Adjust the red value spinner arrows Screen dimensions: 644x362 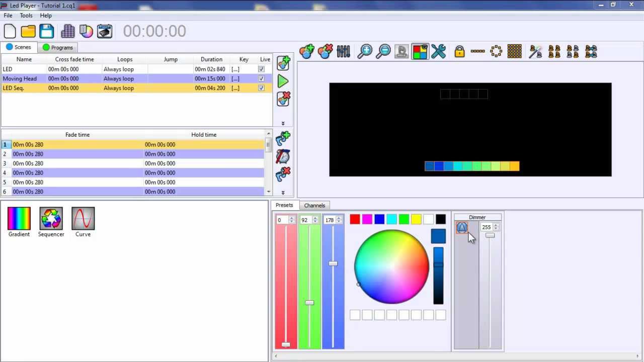click(x=291, y=220)
